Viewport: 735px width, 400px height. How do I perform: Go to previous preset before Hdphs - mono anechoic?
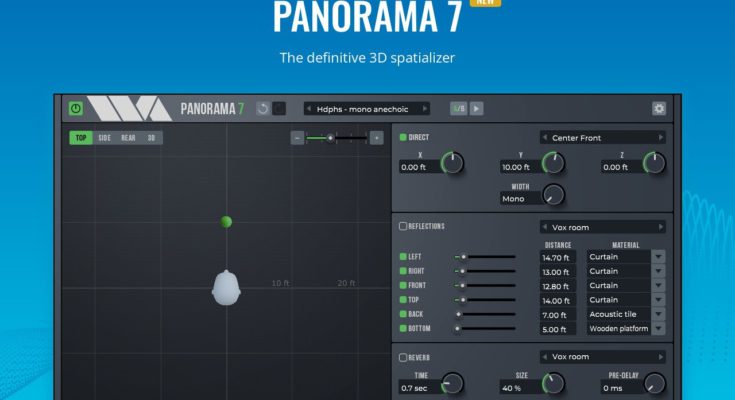pos(309,108)
